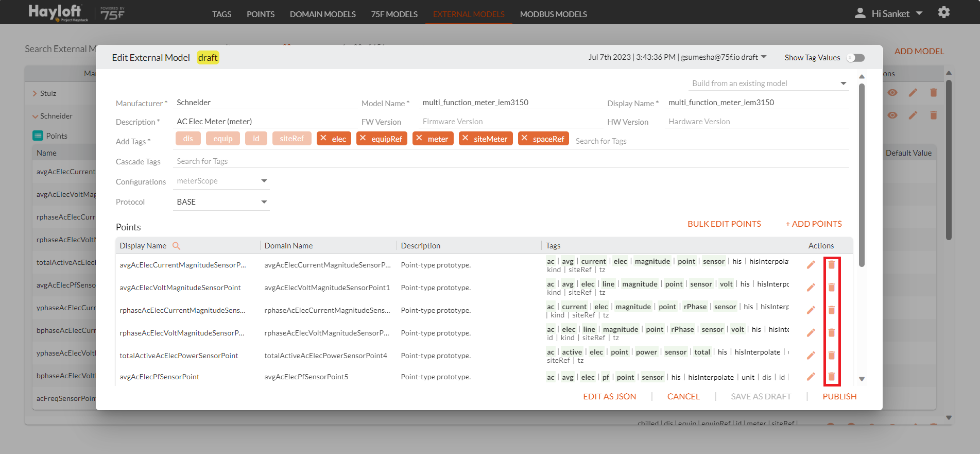Click the Add Tags search field
The image size is (980, 454).
pyautogui.click(x=711, y=141)
